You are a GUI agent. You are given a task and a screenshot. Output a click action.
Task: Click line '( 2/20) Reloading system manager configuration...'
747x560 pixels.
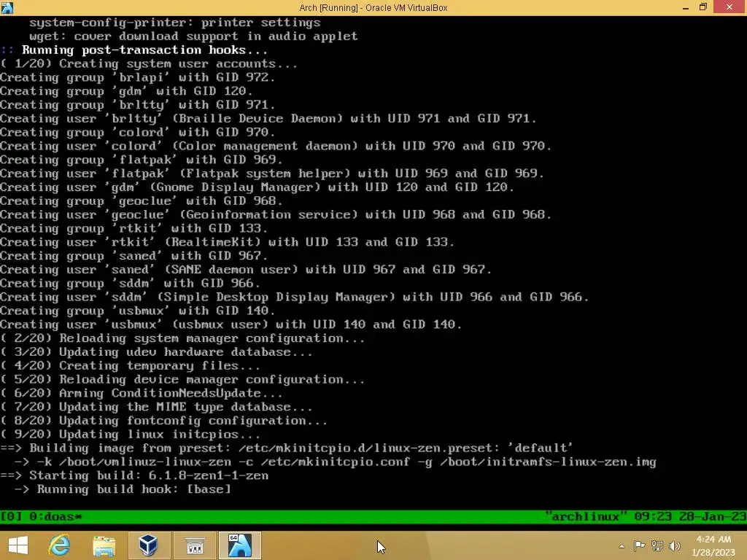pos(182,338)
